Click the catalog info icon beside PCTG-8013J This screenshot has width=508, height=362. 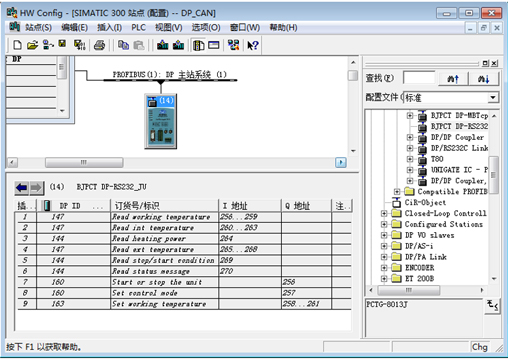coord(492,305)
